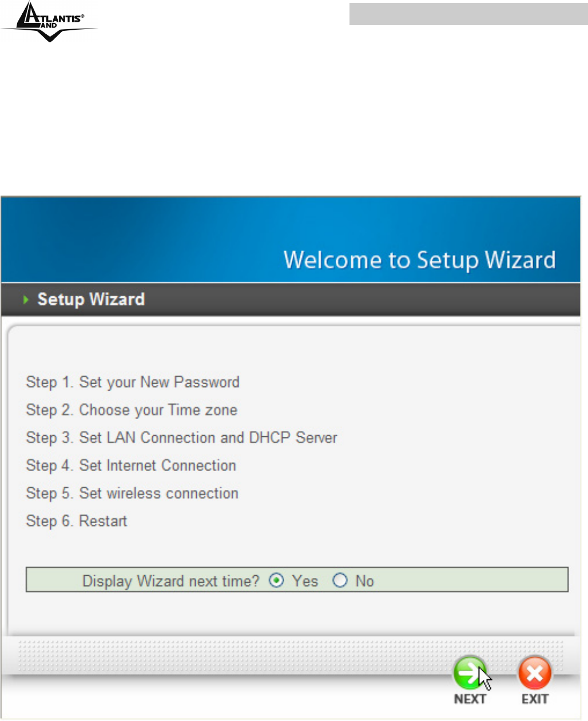Select the No radio button
588x721 pixels.
click(x=340, y=581)
